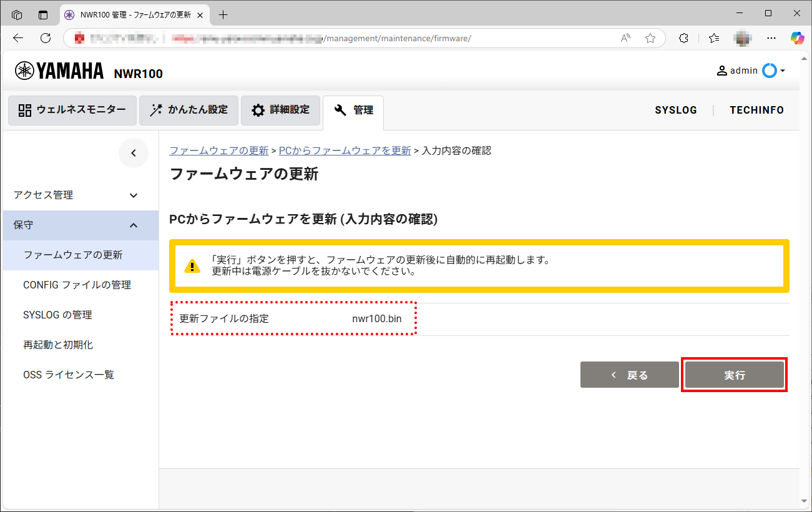Open the admin account dropdown
Viewport: 812px width, 512px height.
pos(782,70)
